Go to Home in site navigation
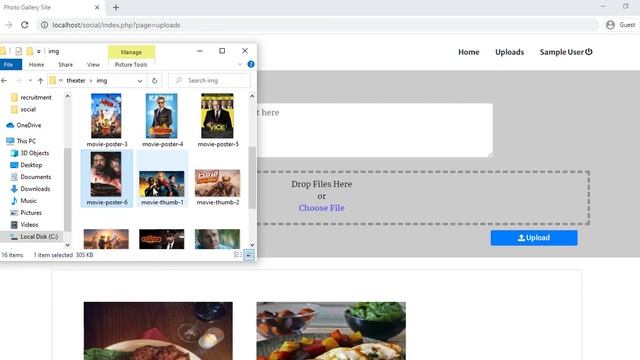640x360 pixels. 469,52
